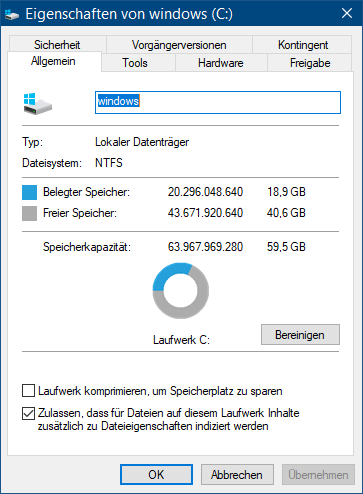363x494 pixels.
Task: Click the Bereinigen button
Action: click(x=300, y=334)
